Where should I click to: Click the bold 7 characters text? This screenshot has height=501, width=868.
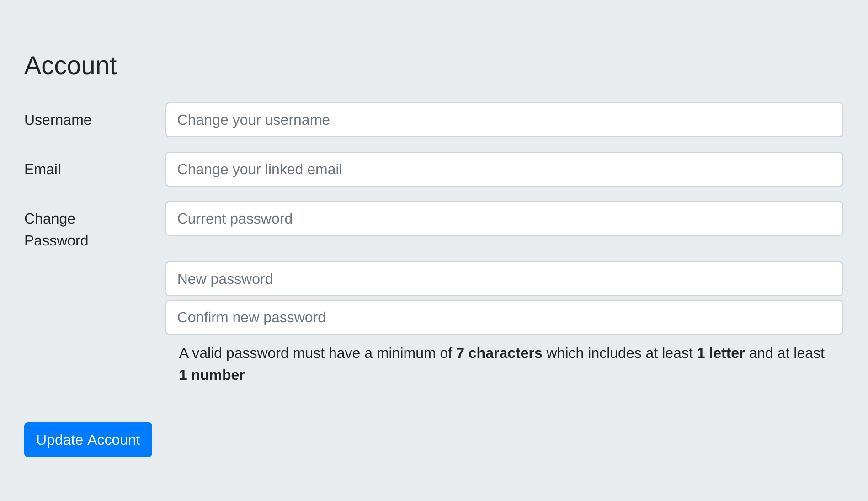coord(499,353)
